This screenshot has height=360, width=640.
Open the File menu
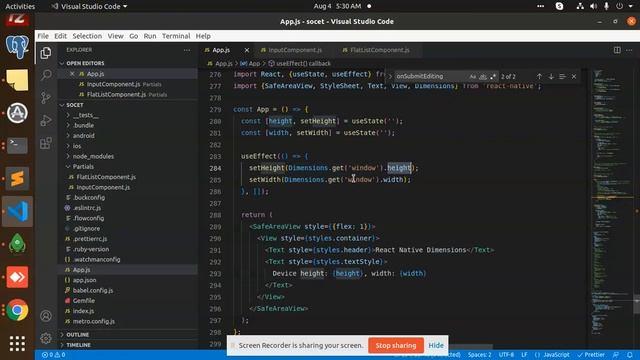(43, 36)
